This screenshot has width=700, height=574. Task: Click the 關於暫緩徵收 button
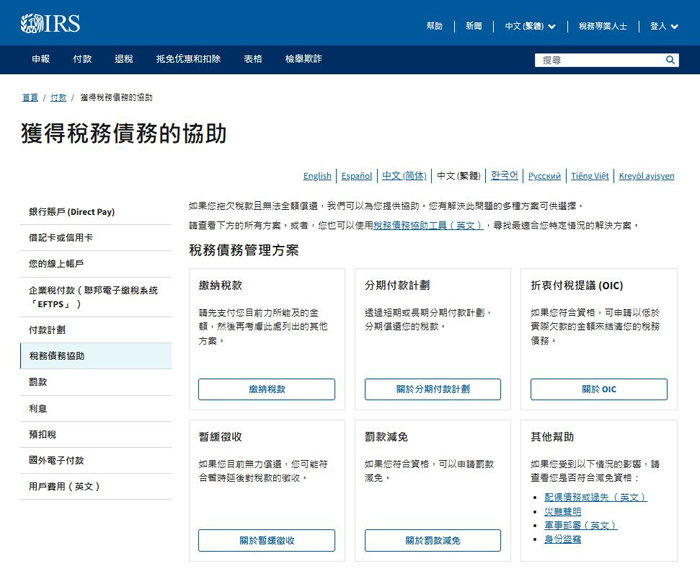266,540
